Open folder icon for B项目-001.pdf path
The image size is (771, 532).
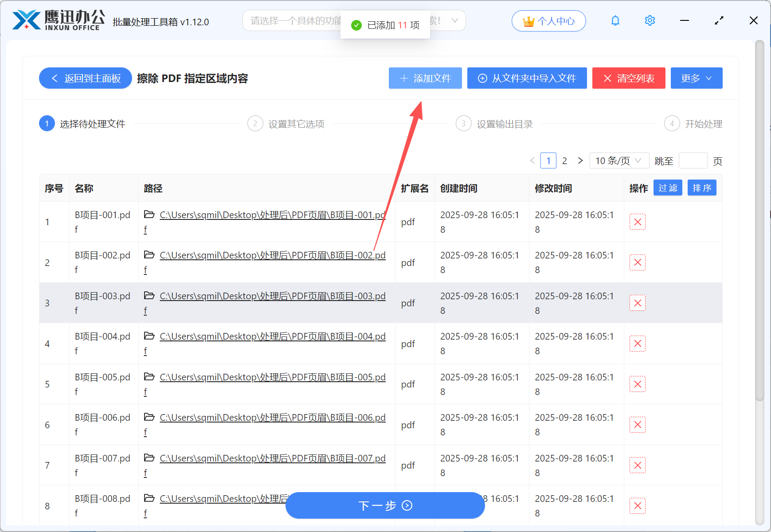(149, 215)
